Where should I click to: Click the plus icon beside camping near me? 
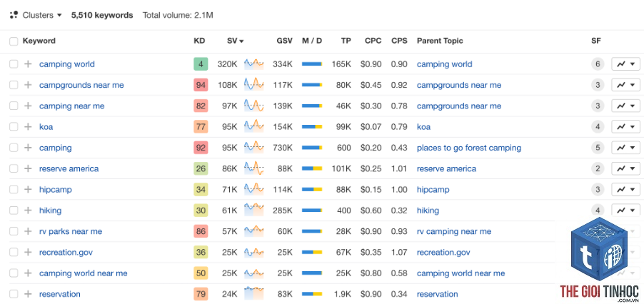coord(28,106)
